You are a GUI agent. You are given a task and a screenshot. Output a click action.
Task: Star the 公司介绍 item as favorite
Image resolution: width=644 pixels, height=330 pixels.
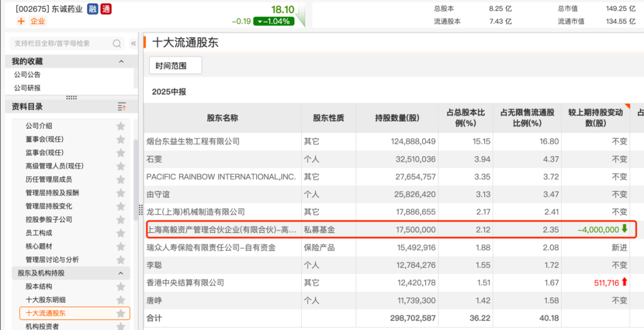(x=121, y=126)
